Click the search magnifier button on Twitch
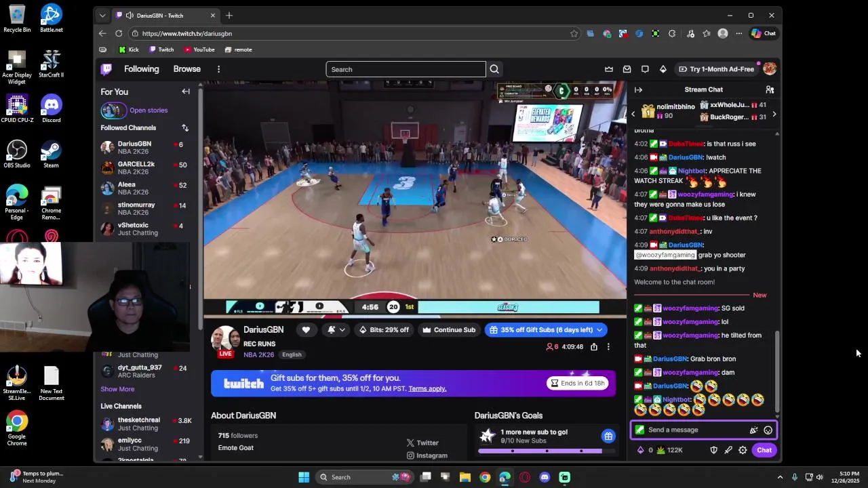This screenshot has height=488, width=868. point(494,69)
